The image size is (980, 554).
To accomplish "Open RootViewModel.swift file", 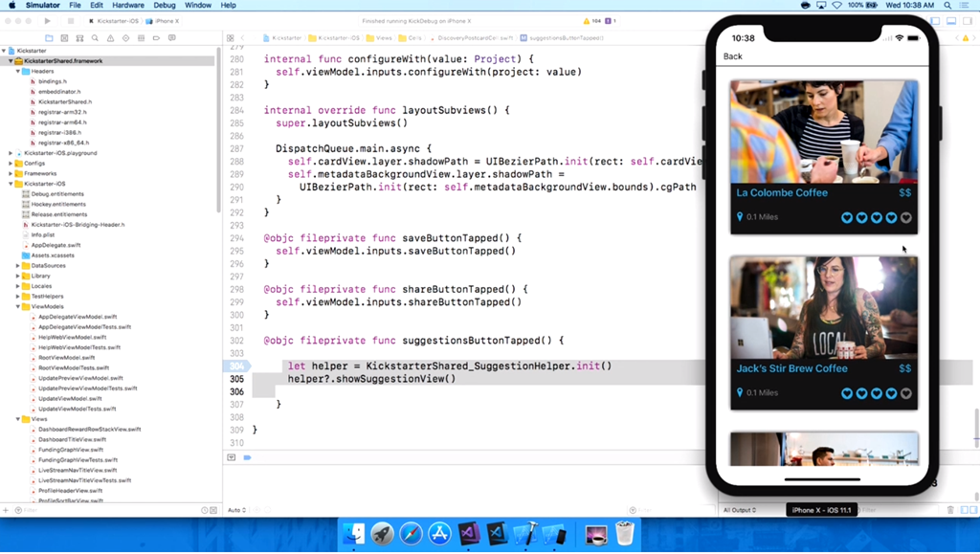I will pyautogui.click(x=66, y=358).
